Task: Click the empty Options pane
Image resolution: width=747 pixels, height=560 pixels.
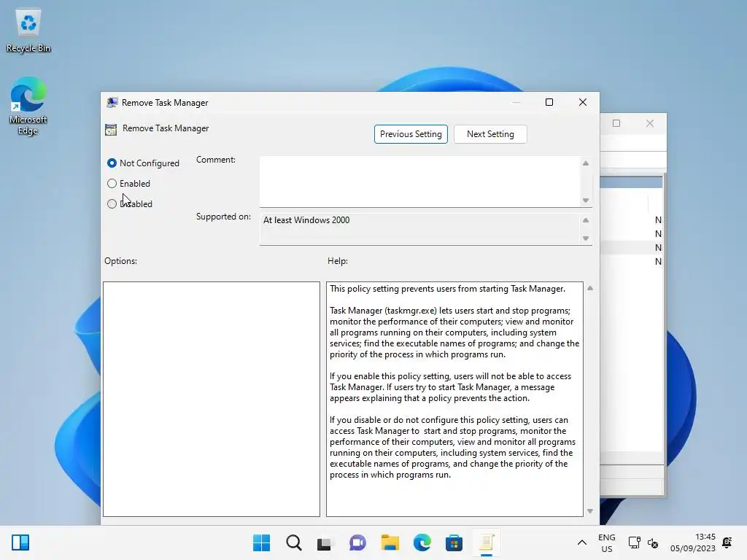Action: [212, 399]
